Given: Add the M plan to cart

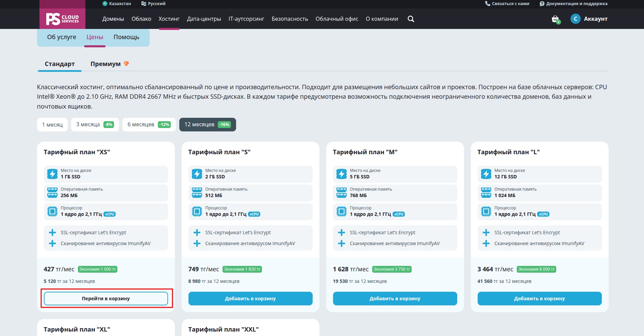Looking at the screenshot, I should click(395, 299).
